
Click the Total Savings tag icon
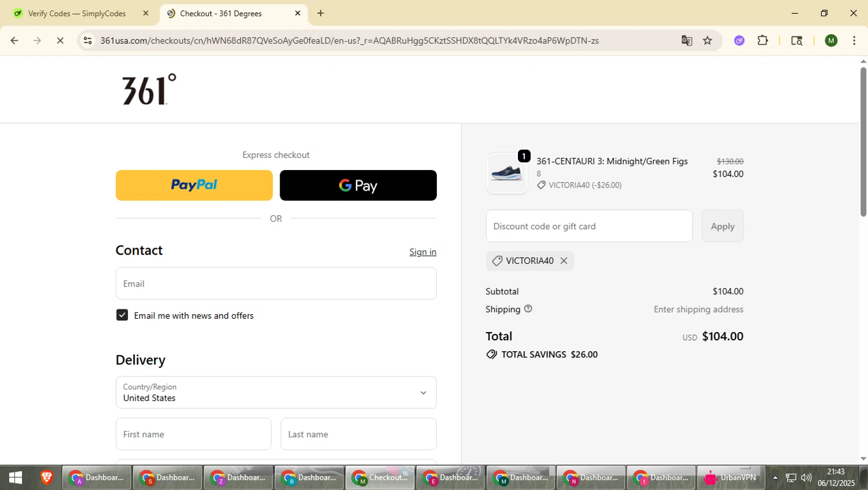(491, 354)
